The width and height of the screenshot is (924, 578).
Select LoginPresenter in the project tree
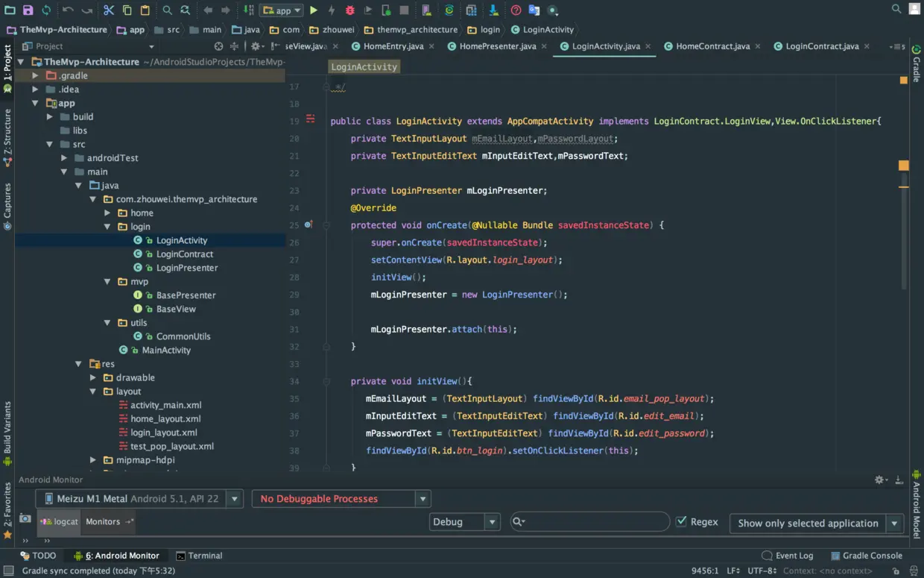pyautogui.click(x=186, y=268)
